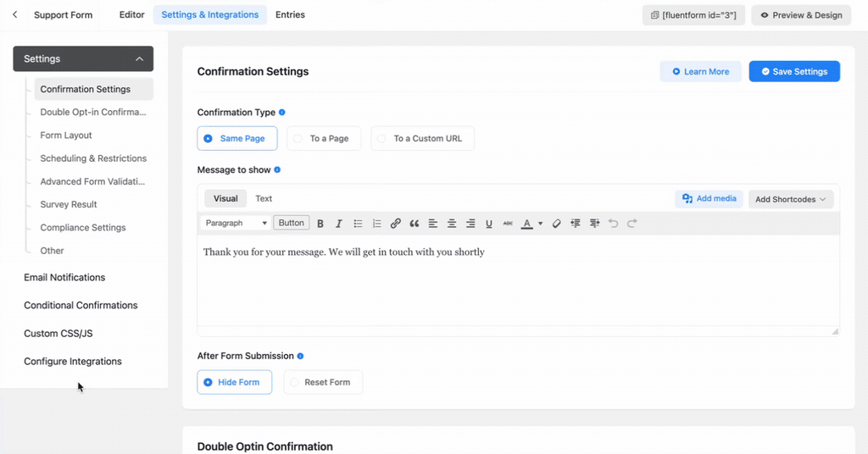The height and width of the screenshot is (454, 868).
Task: Open the Add Shortcodes dropdown
Action: tap(791, 199)
